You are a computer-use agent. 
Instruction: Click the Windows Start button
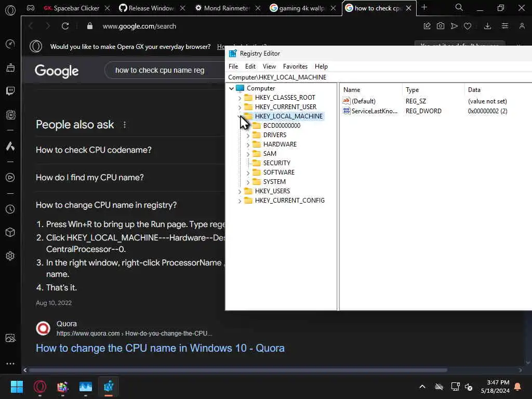pos(17,387)
